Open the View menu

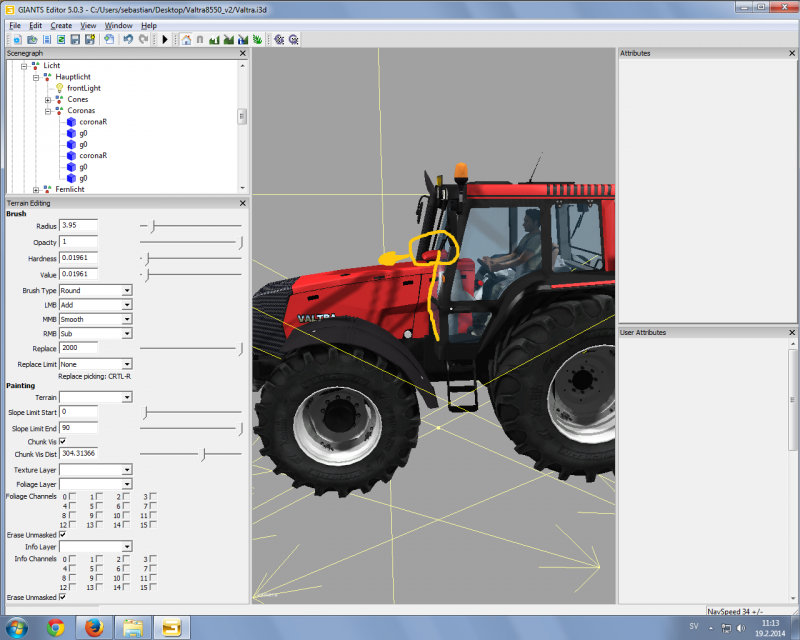pos(88,26)
